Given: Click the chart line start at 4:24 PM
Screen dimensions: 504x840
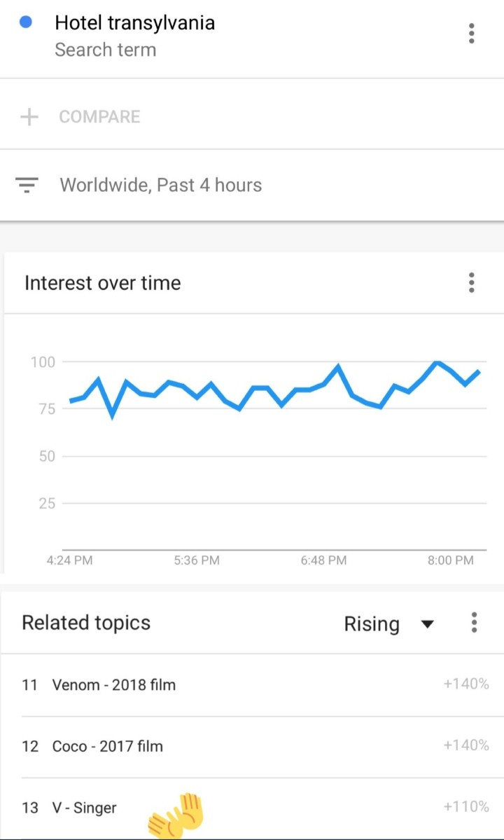Looking at the screenshot, I should point(71,401).
